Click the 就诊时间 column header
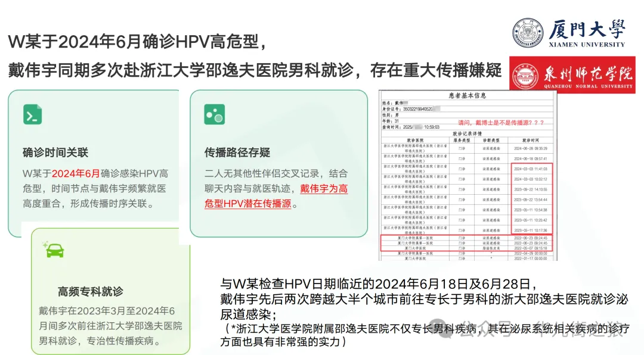644x355 pixels. (531, 141)
